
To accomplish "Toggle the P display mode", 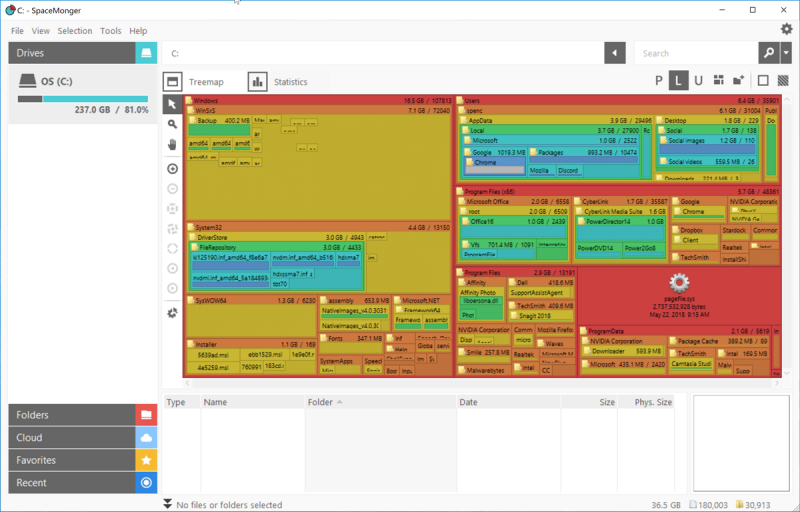I will (x=659, y=81).
